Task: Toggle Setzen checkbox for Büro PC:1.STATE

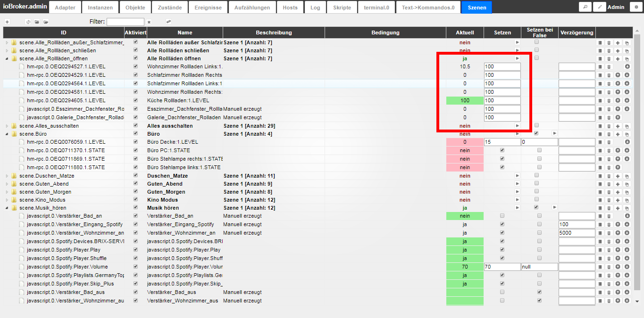Action: tap(502, 151)
